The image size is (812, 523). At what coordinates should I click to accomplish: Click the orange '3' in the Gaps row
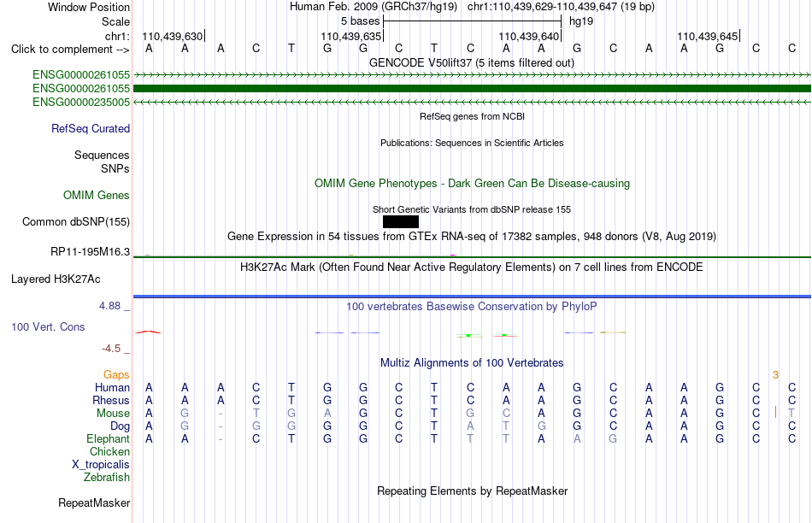coord(775,374)
